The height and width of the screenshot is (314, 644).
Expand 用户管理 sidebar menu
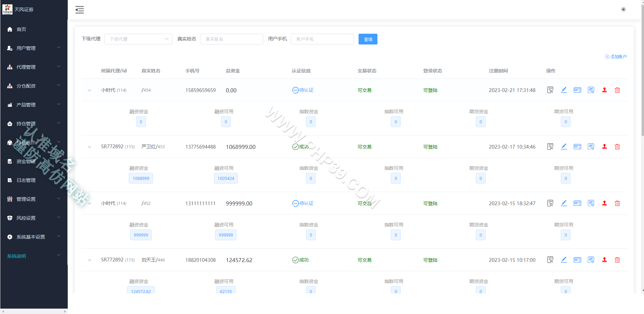(x=34, y=48)
